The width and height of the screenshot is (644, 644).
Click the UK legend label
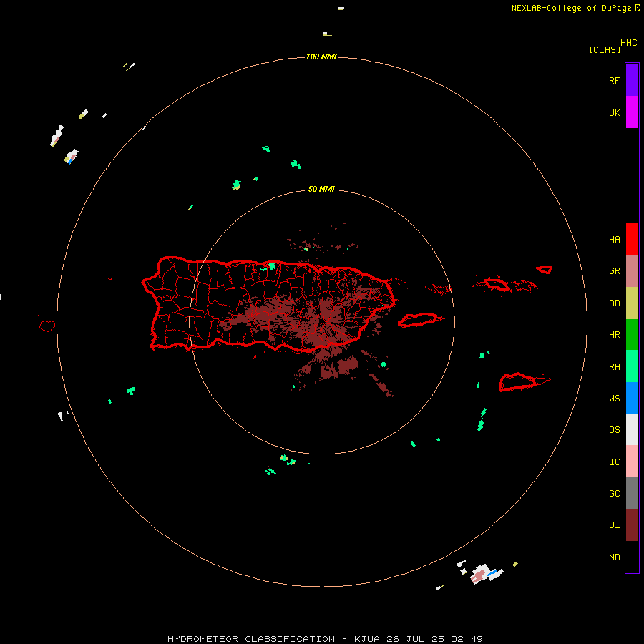point(614,112)
